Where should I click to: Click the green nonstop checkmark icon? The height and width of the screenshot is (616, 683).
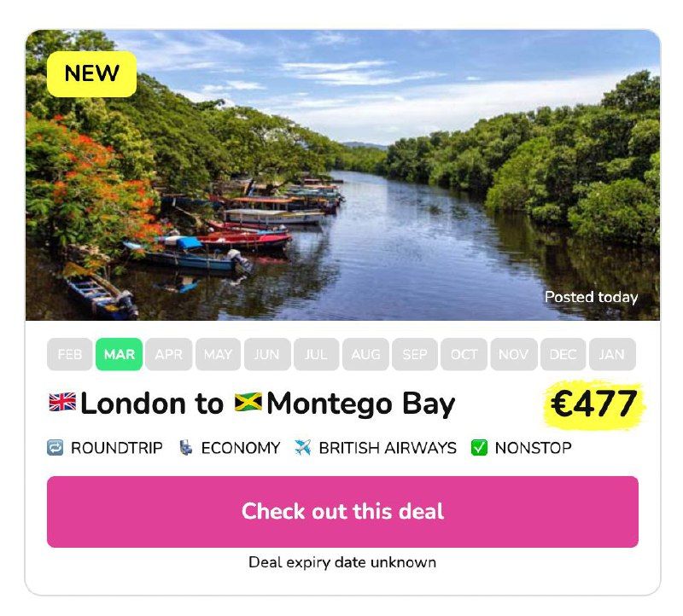[479, 448]
